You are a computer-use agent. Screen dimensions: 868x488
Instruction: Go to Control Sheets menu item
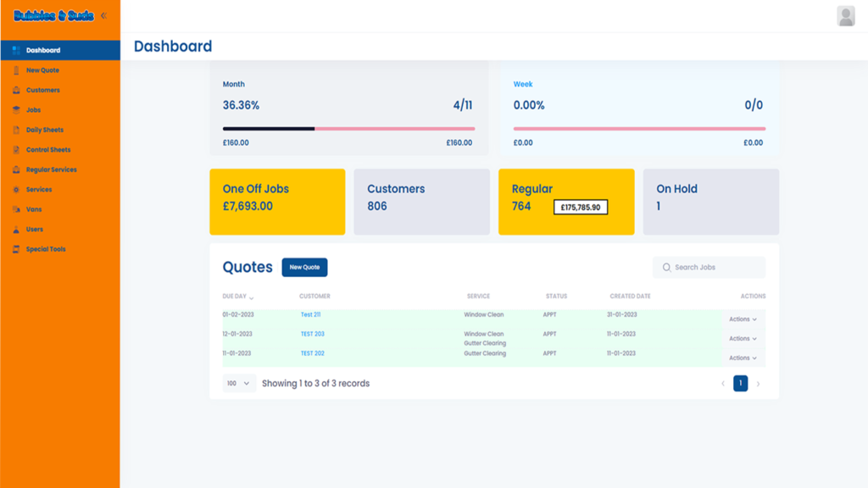48,150
